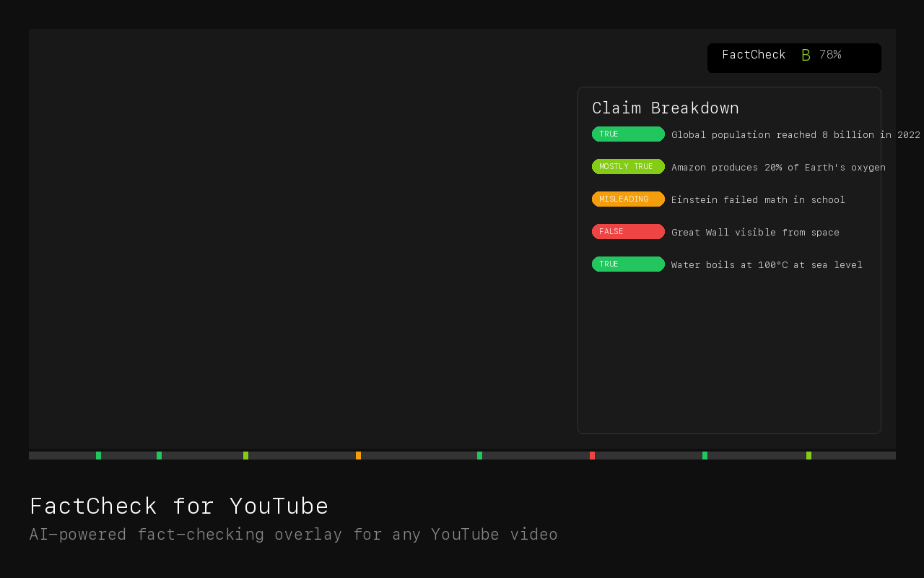Open the FactCheck score badge
This screenshot has width=924, height=578.
794,58
